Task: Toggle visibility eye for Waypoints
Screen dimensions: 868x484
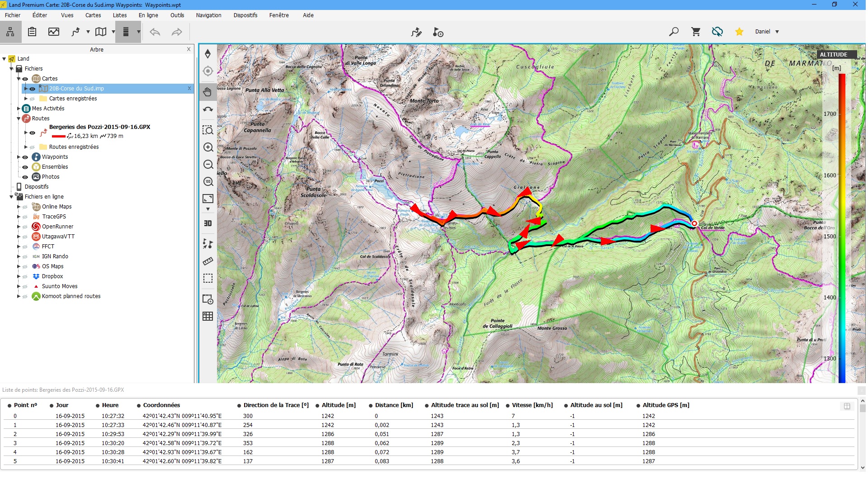Action: click(25, 157)
